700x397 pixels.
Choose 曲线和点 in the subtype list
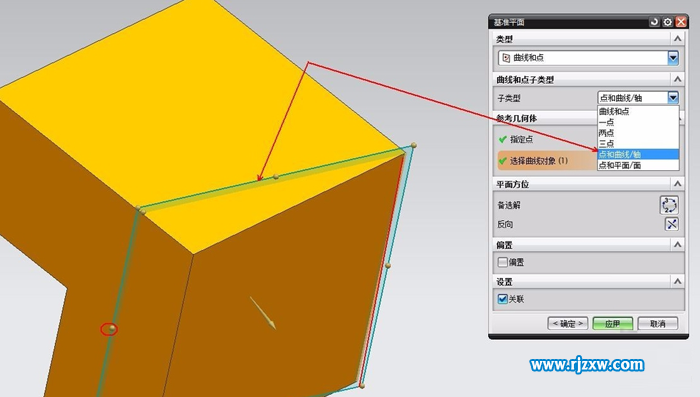(x=638, y=111)
